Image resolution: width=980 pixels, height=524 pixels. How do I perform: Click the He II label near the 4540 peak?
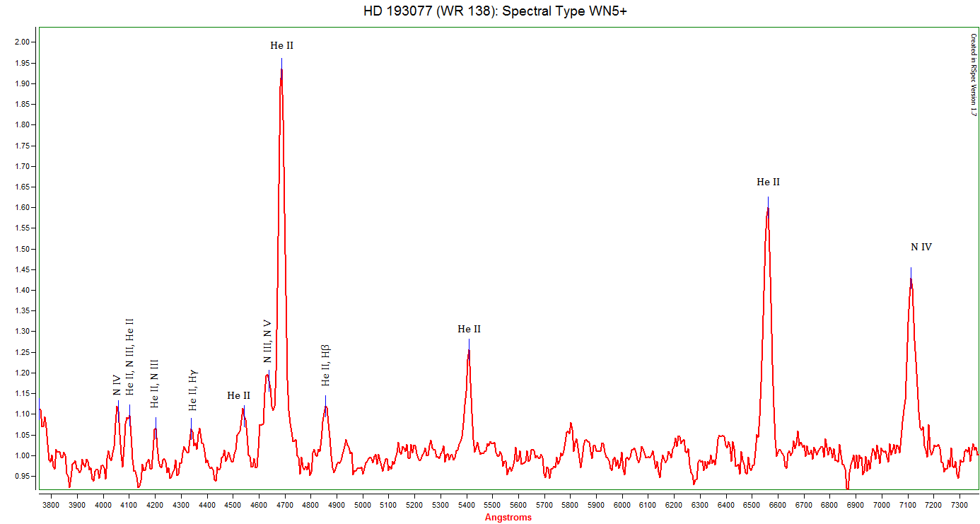click(x=239, y=395)
